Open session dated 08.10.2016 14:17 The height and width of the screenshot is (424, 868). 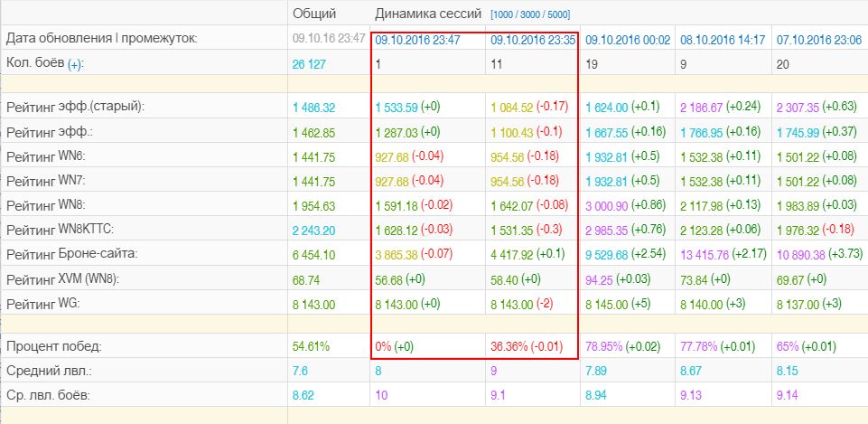pos(723,40)
